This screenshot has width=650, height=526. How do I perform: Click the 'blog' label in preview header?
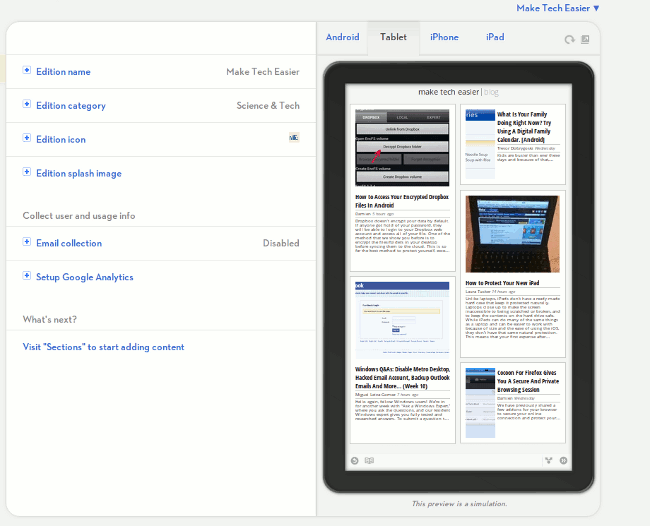pos(491,92)
